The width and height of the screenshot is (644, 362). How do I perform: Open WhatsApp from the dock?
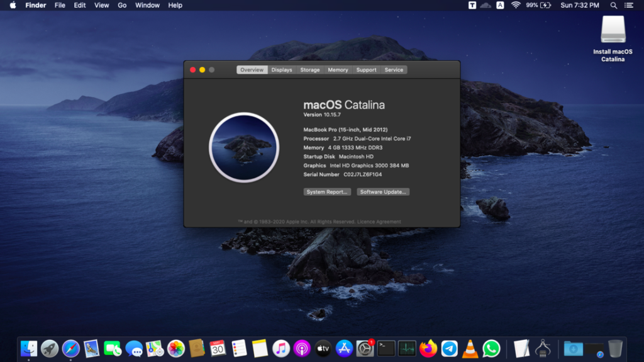(491, 348)
